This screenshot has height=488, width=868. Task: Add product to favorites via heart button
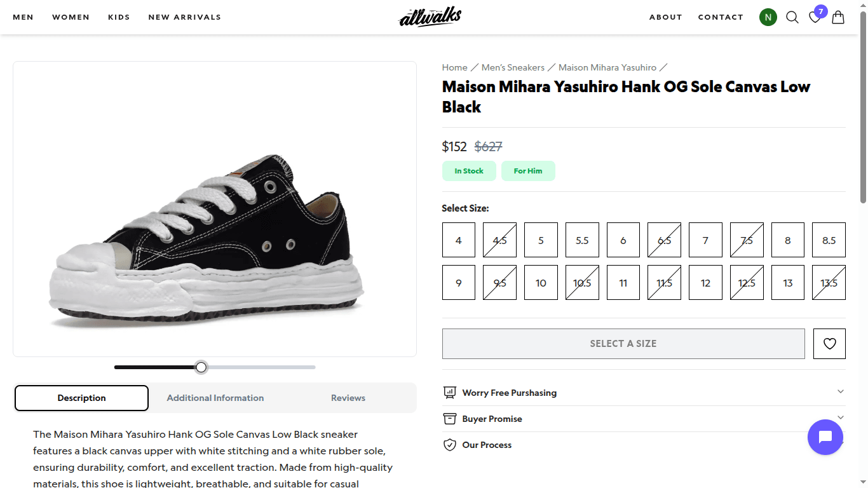coord(829,344)
